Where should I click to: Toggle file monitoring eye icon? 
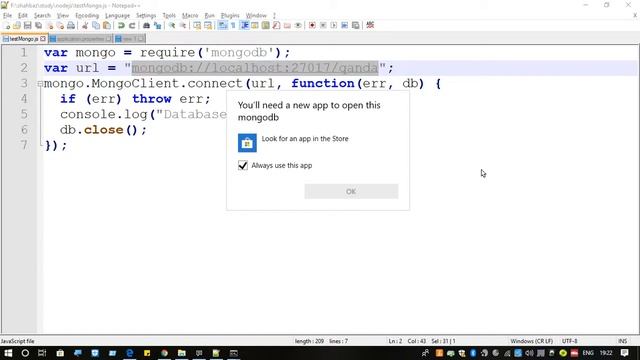298,25
